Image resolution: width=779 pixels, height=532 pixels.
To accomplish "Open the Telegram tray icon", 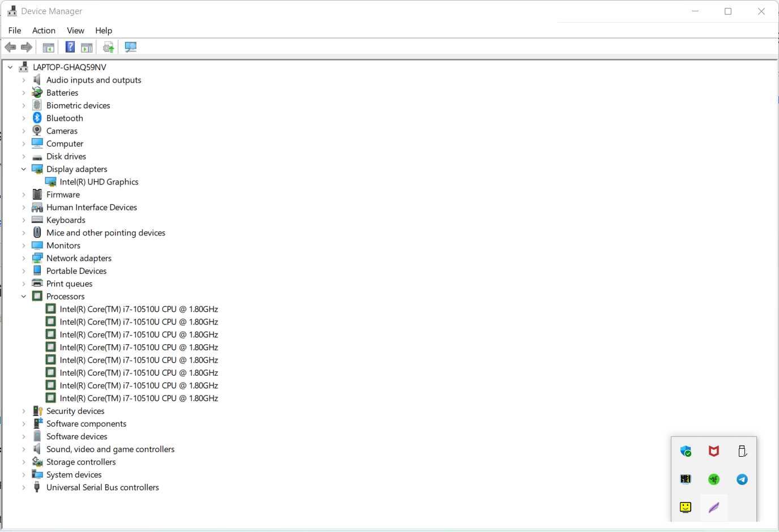I will click(742, 479).
